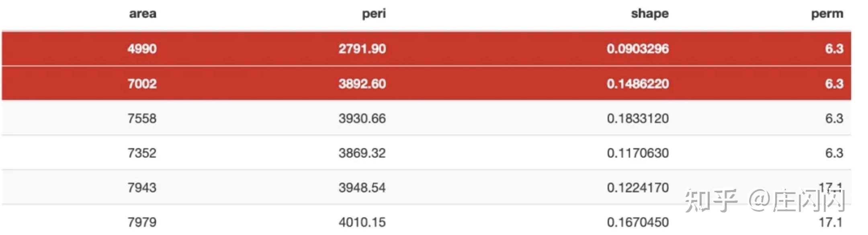
Task: Click the peri column header
Action: pos(374,14)
